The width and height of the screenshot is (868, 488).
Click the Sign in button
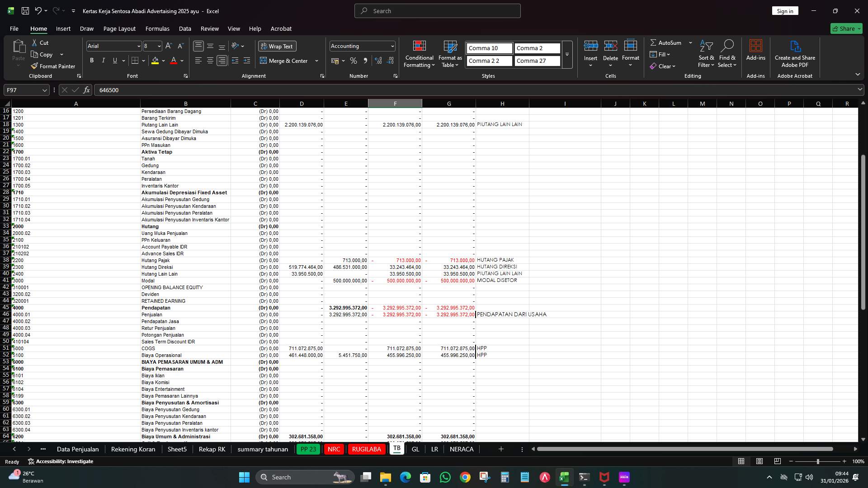785,10
